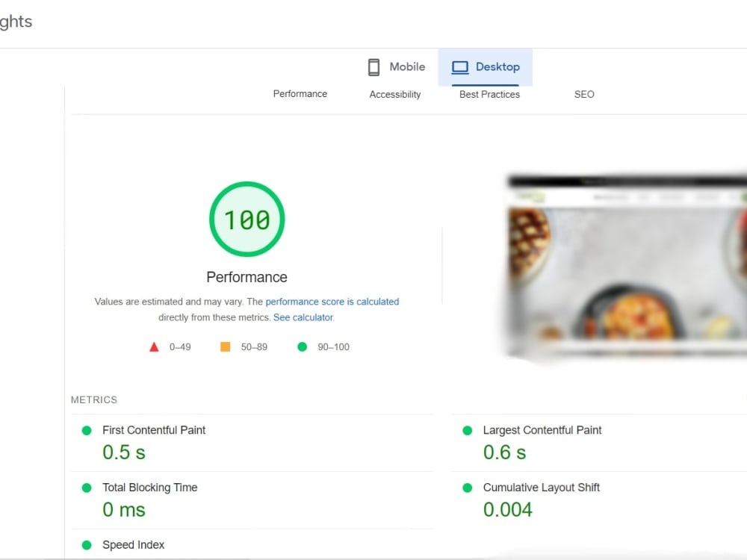Click the 0–49 legend text

point(180,347)
